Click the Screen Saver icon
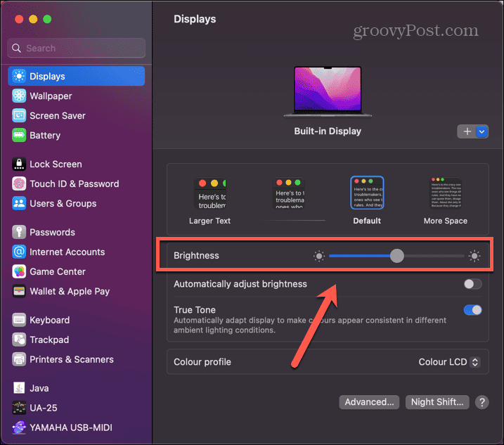The height and width of the screenshot is (445, 504). click(x=19, y=115)
